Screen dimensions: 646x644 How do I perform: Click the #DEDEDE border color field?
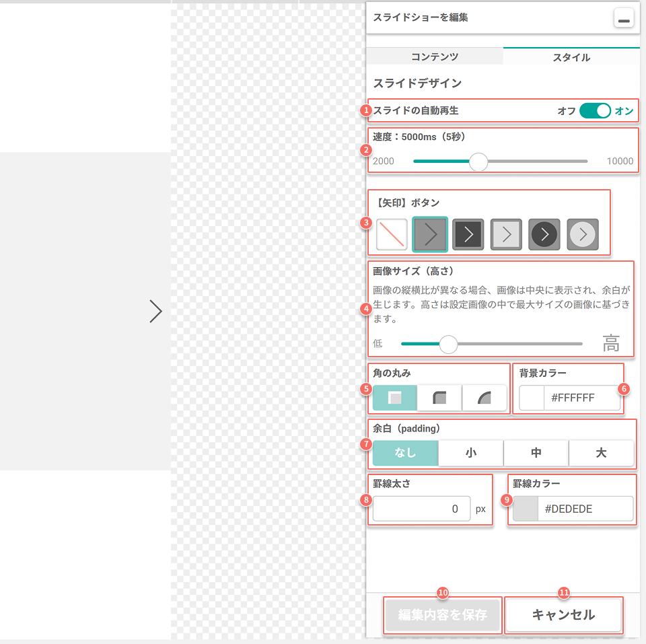tap(585, 509)
